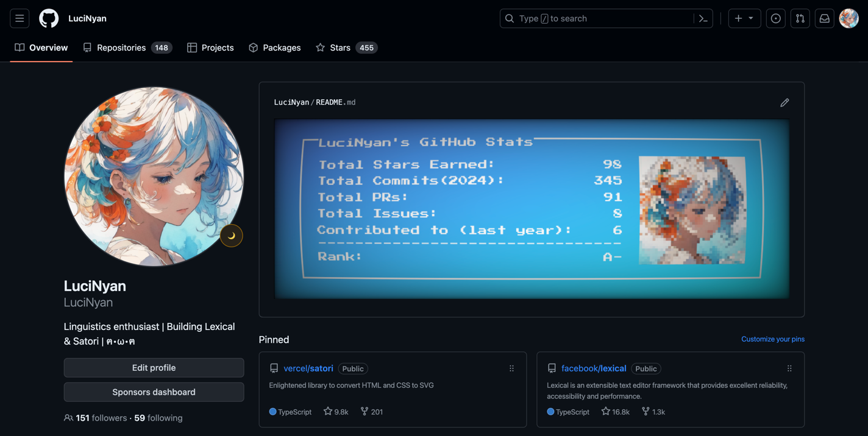868x436 pixels.
Task: Open the create new plus menu
Action: pos(744,18)
